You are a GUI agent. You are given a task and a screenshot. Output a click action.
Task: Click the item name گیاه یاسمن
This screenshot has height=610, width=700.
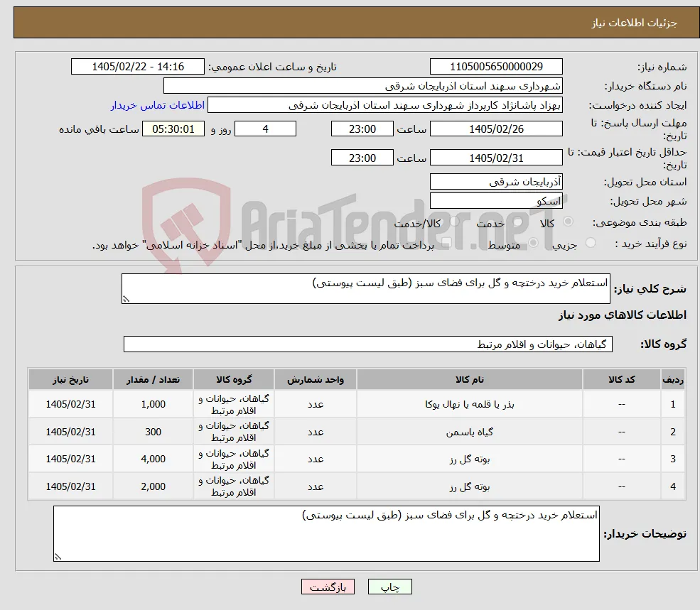point(469,432)
